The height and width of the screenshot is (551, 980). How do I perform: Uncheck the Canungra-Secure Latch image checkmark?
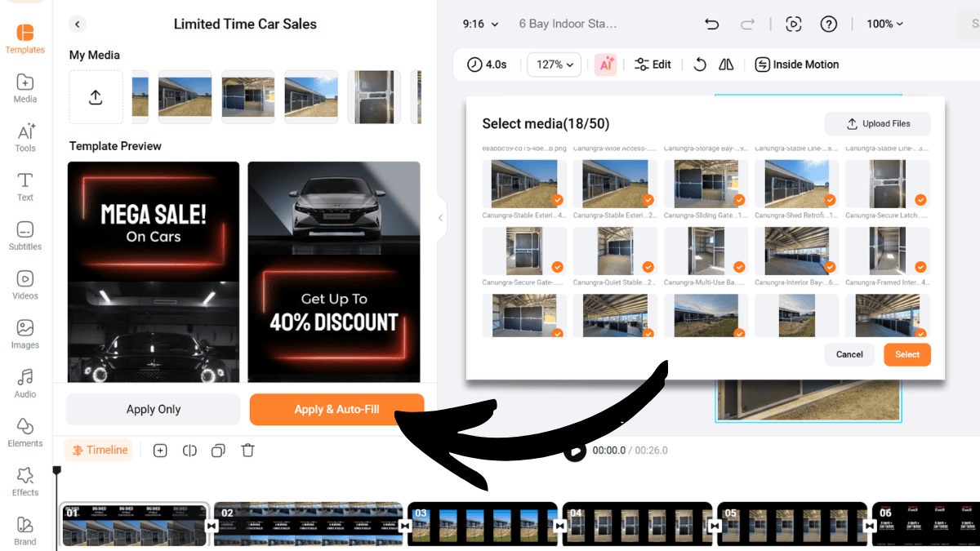(920, 200)
